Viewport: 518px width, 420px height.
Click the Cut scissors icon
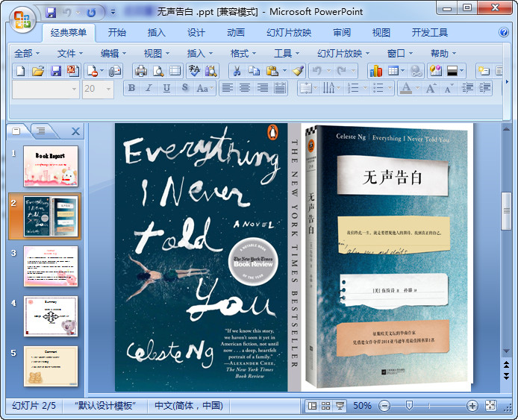237,71
